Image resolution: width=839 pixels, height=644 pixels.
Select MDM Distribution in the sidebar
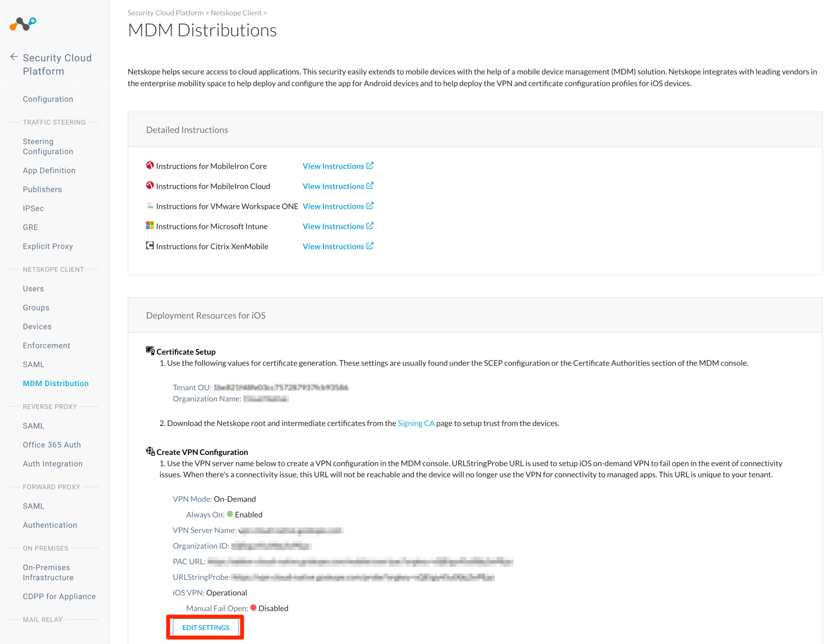tap(55, 383)
